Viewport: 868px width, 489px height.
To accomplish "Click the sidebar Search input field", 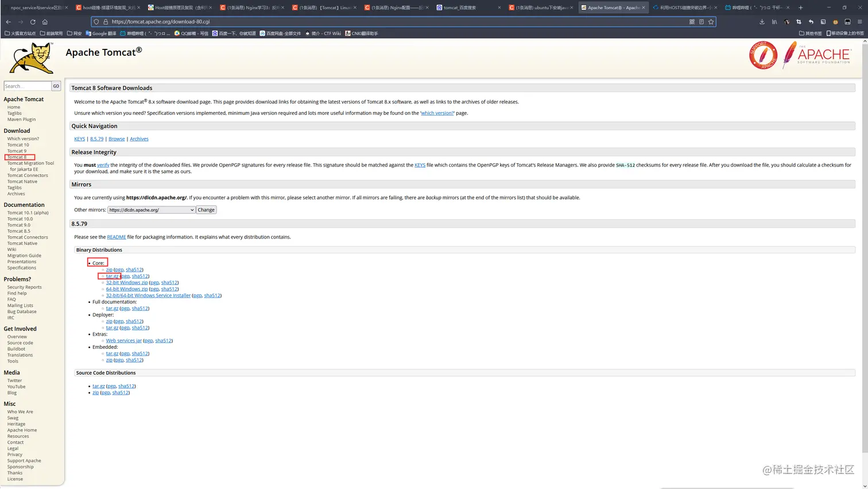I will coord(28,86).
